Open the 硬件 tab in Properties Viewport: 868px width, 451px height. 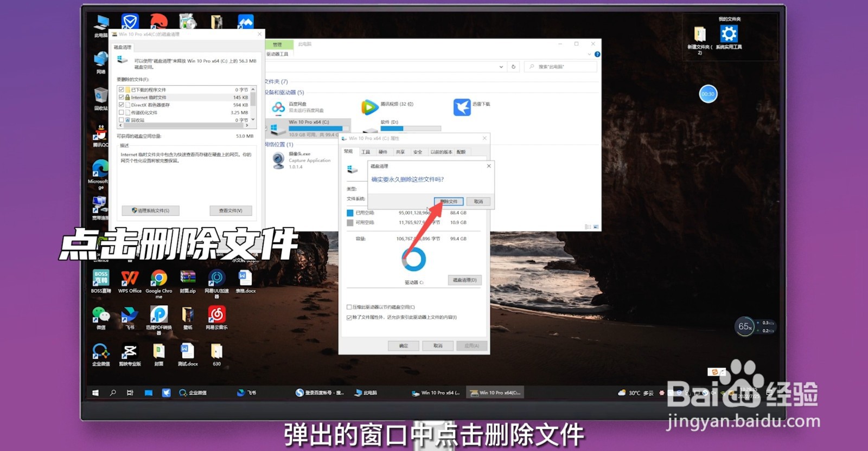pos(383,152)
